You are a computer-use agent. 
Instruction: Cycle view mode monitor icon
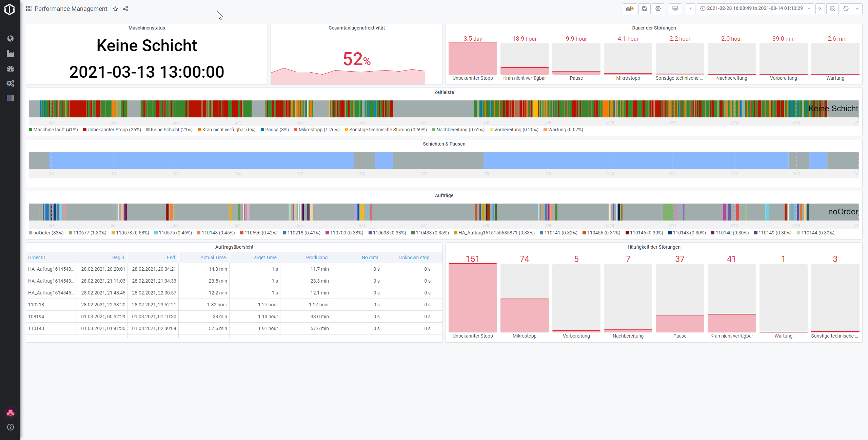coord(675,8)
